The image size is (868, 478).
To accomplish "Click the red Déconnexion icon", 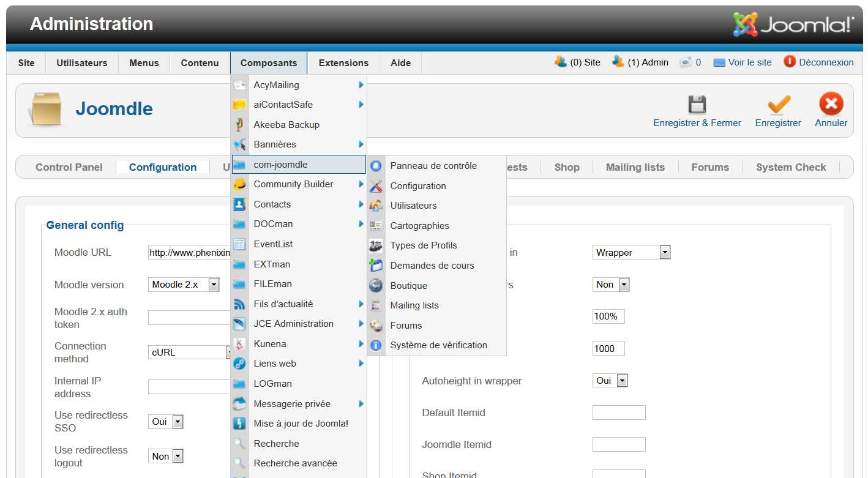I will pyautogui.click(x=790, y=62).
